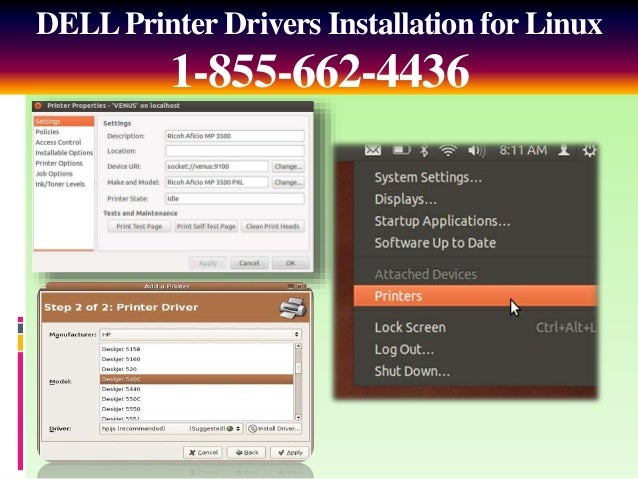Click the battery indicator icon

pos(401,151)
